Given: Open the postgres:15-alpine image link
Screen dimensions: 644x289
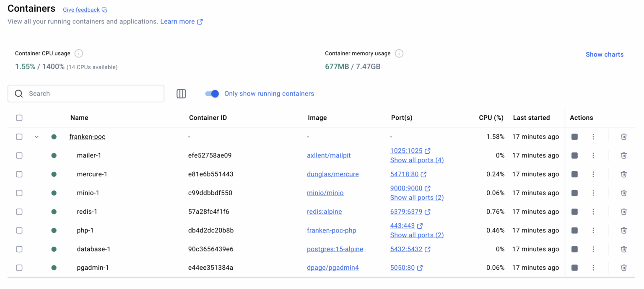Looking at the screenshot, I should coord(335,249).
